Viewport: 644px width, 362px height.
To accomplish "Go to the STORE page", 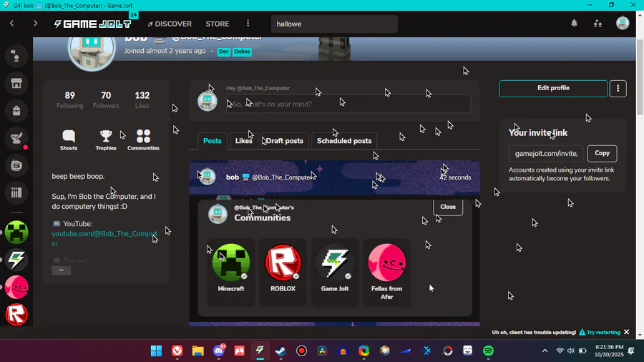I will (218, 24).
